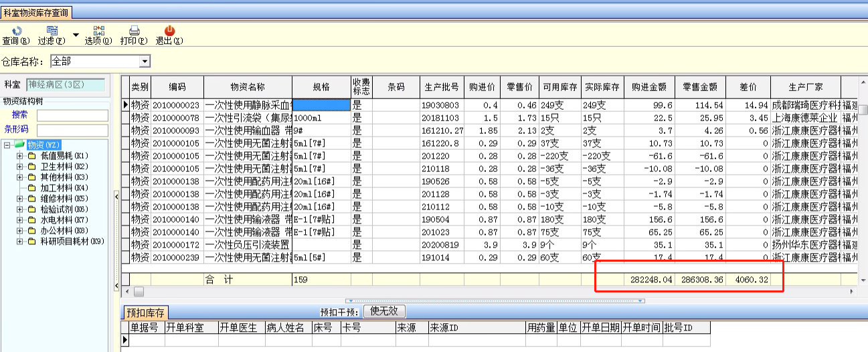Screen dimensions: 868x352
Task: Click the 收费标志 column header
Action: (361, 87)
